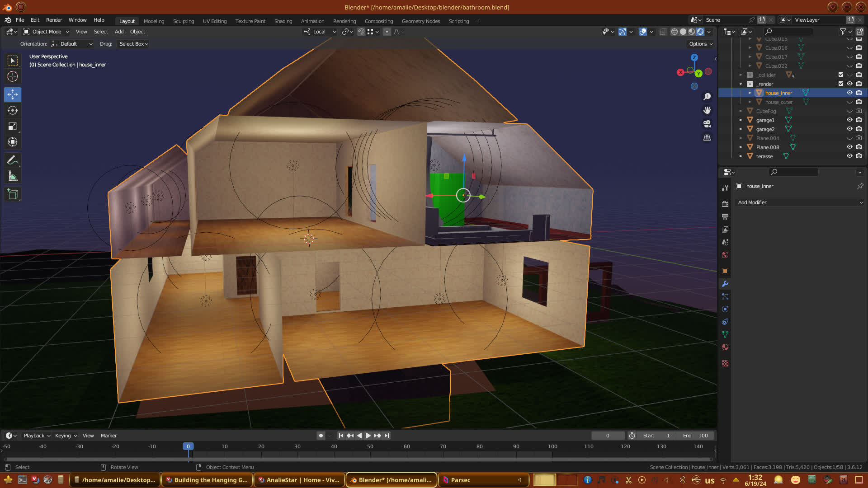
Task: Click the End frame field
Action: [695, 436]
